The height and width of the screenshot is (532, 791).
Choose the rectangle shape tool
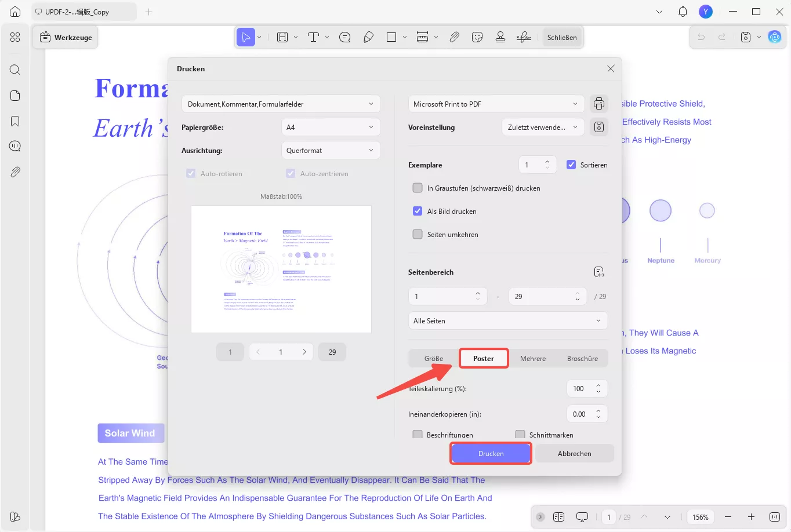[x=391, y=37]
